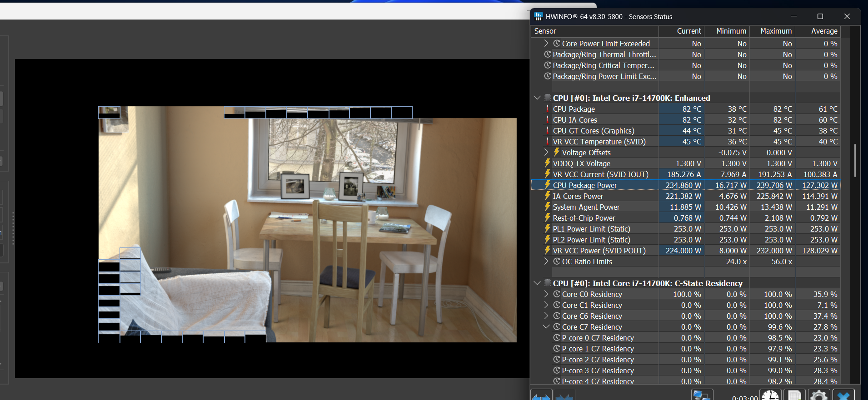Select the Package/Ring Critical Temperature row
Screen dimensions: 868x400
click(686, 65)
